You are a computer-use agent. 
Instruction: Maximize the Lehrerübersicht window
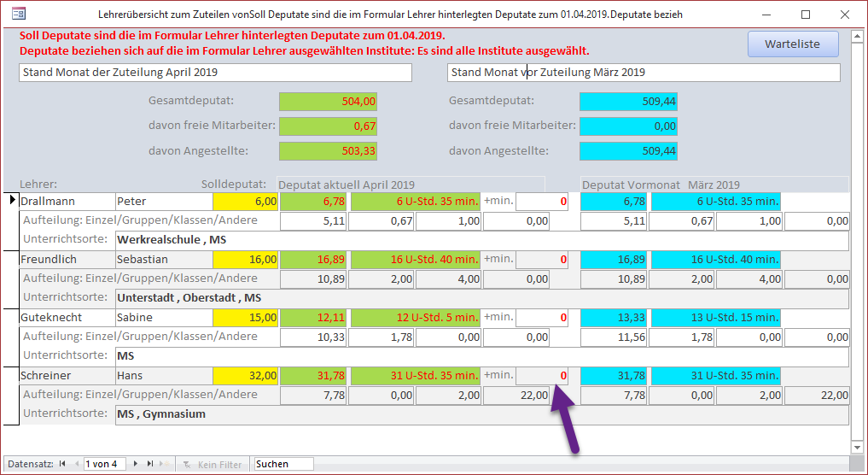[x=805, y=15]
